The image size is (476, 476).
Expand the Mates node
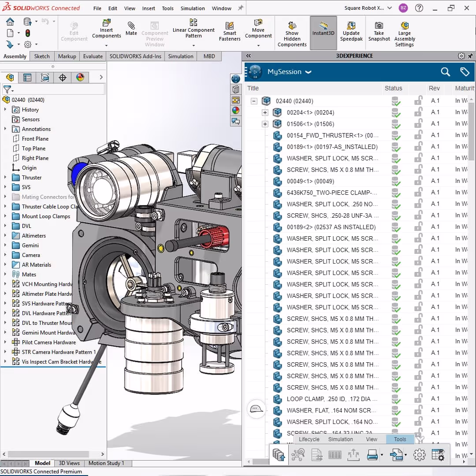[5, 274]
